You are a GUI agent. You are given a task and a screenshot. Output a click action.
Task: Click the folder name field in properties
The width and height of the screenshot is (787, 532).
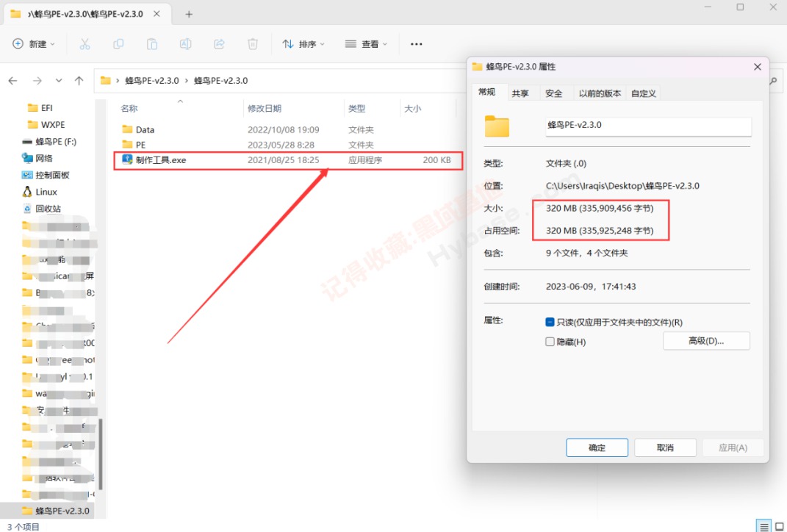pos(648,126)
